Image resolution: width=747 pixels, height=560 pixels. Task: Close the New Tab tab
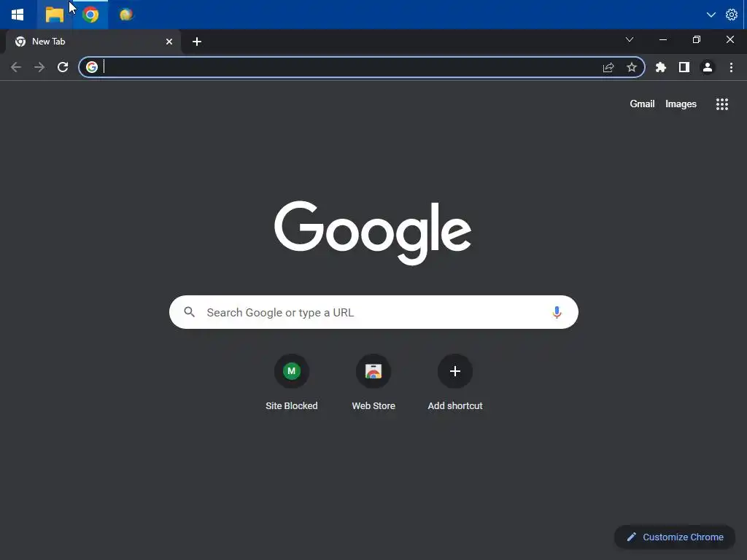tap(169, 42)
